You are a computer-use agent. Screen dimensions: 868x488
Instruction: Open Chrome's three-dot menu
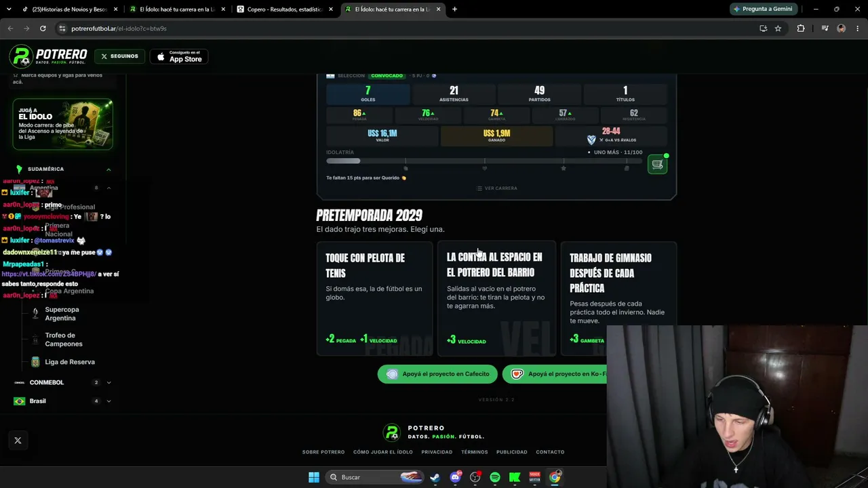(x=858, y=28)
